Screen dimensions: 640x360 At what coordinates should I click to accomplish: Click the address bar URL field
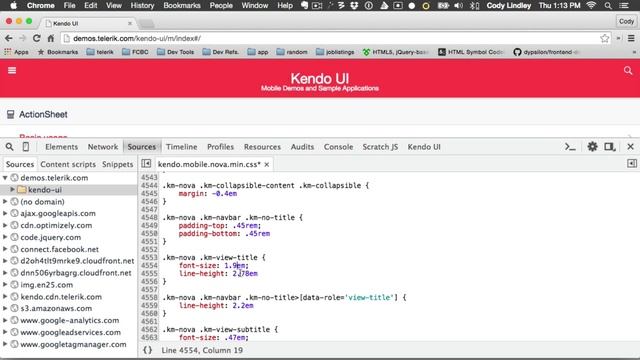(x=335, y=38)
